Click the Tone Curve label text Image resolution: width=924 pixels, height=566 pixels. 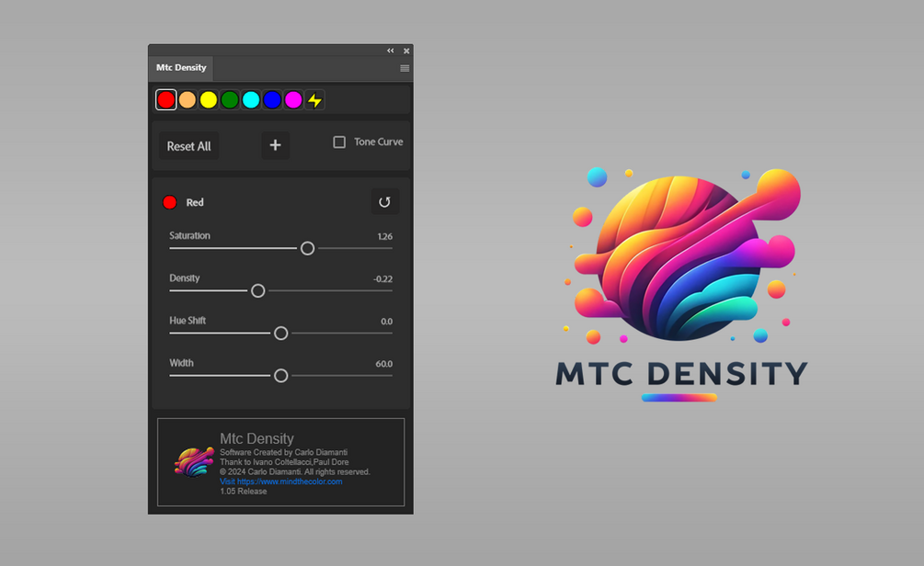point(378,141)
